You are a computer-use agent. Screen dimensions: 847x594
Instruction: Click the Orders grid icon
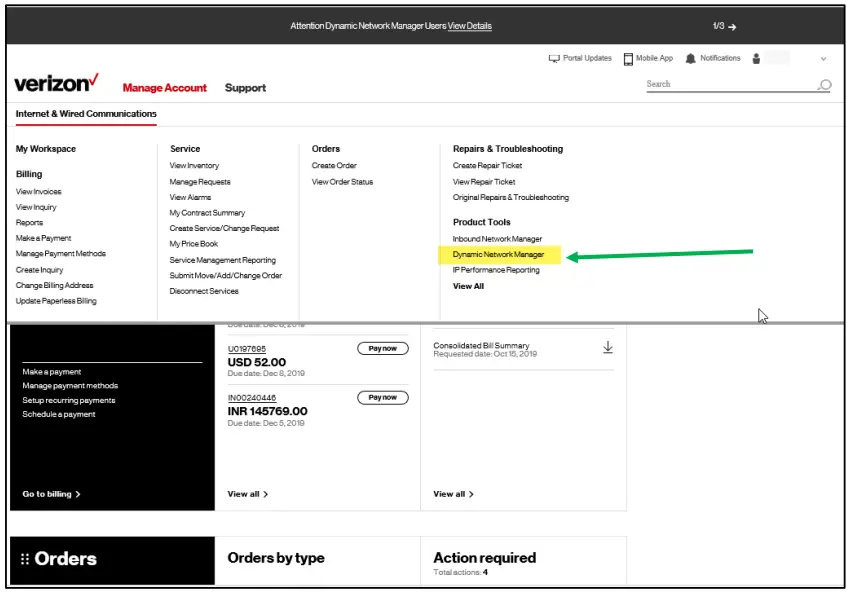pos(23,559)
